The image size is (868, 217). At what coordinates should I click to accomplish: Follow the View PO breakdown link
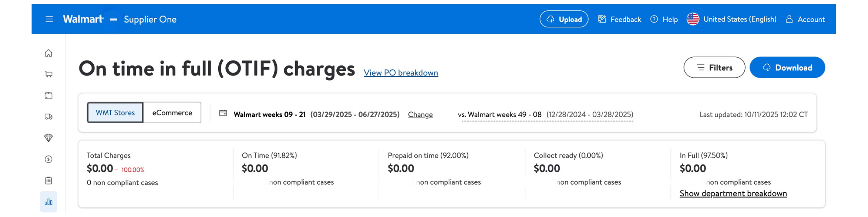[x=401, y=72]
